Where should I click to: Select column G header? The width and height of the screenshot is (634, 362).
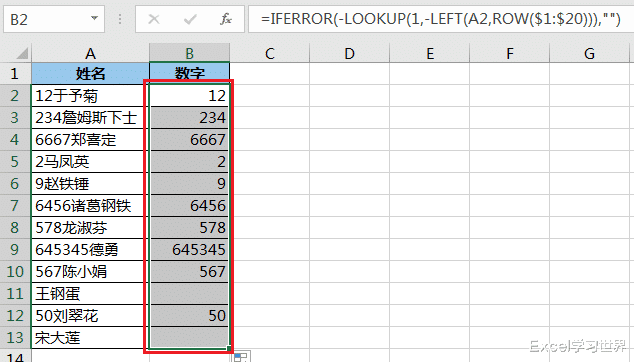click(x=590, y=53)
